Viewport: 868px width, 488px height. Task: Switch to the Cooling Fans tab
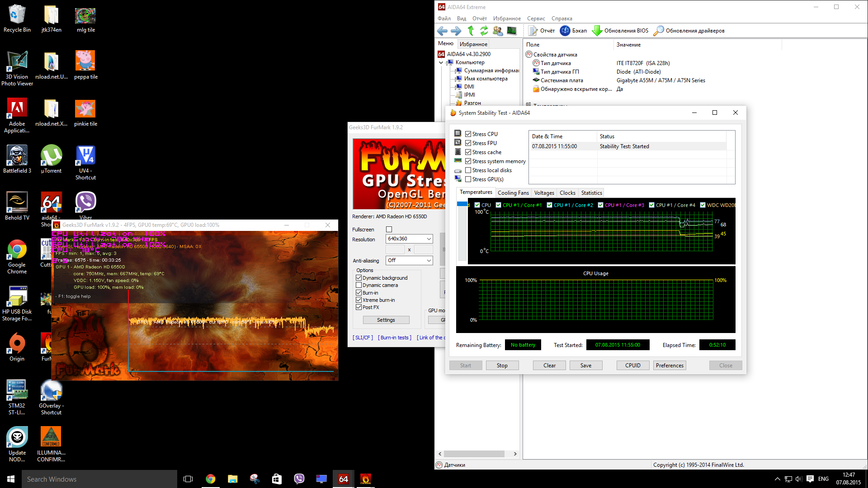513,193
